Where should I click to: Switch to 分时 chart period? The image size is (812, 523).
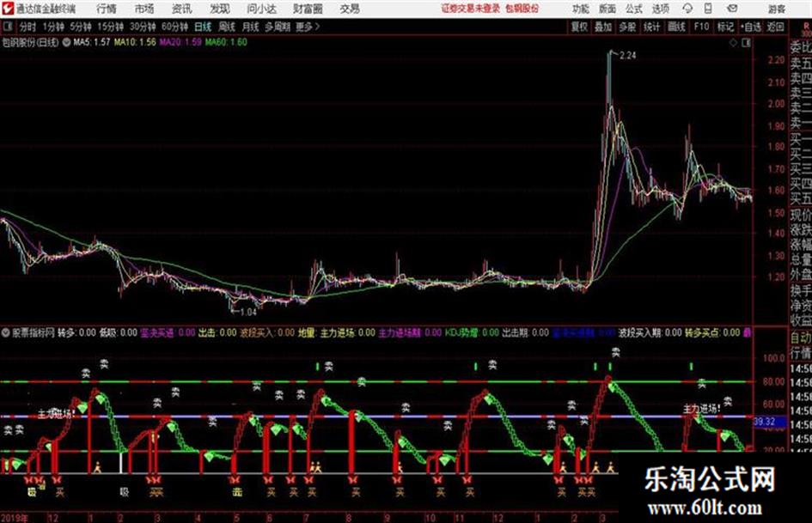pyautogui.click(x=28, y=27)
